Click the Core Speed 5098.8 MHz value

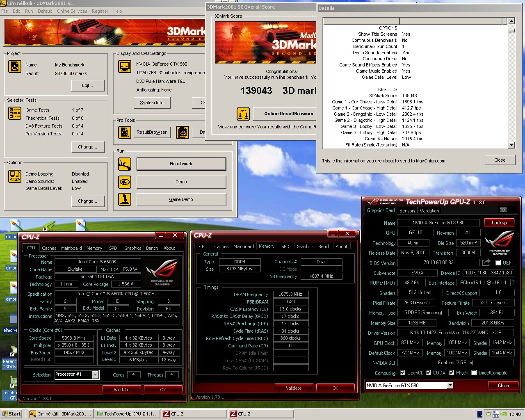(x=74, y=338)
